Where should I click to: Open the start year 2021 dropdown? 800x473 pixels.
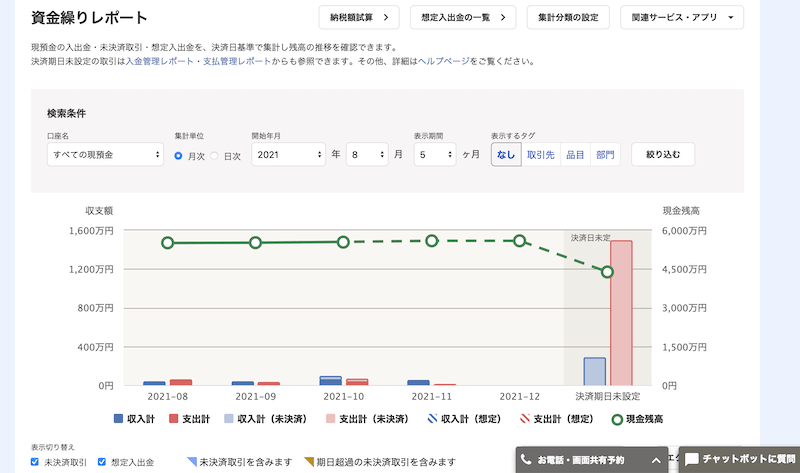click(x=288, y=155)
